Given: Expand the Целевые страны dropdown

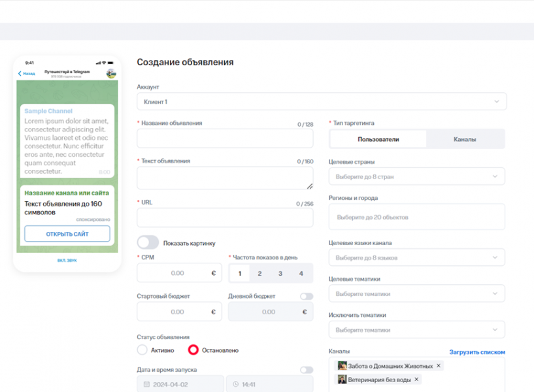Looking at the screenshot, I should [416, 176].
